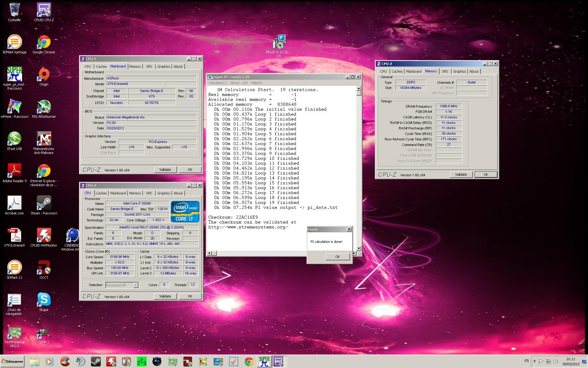Open the Windows Explorer taskbar icon
This screenshot has height=368, width=588.
point(34,362)
